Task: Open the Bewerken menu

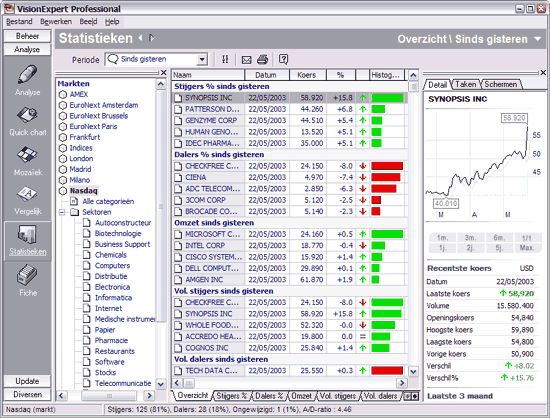Action: (x=56, y=22)
